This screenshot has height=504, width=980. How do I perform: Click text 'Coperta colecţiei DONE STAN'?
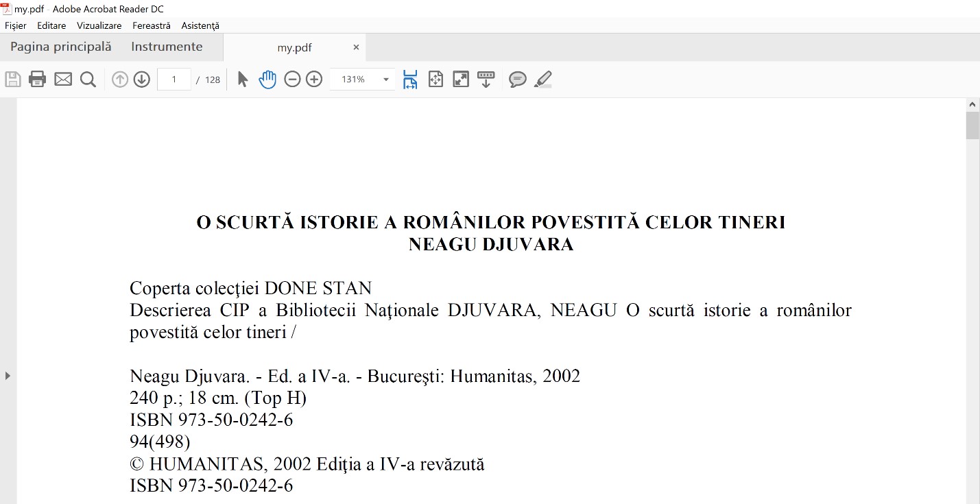point(250,288)
